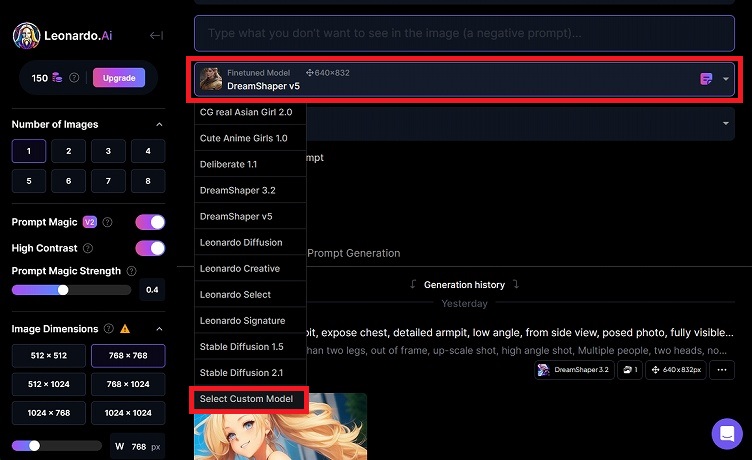Set number of images to 1

(x=29, y=151)
